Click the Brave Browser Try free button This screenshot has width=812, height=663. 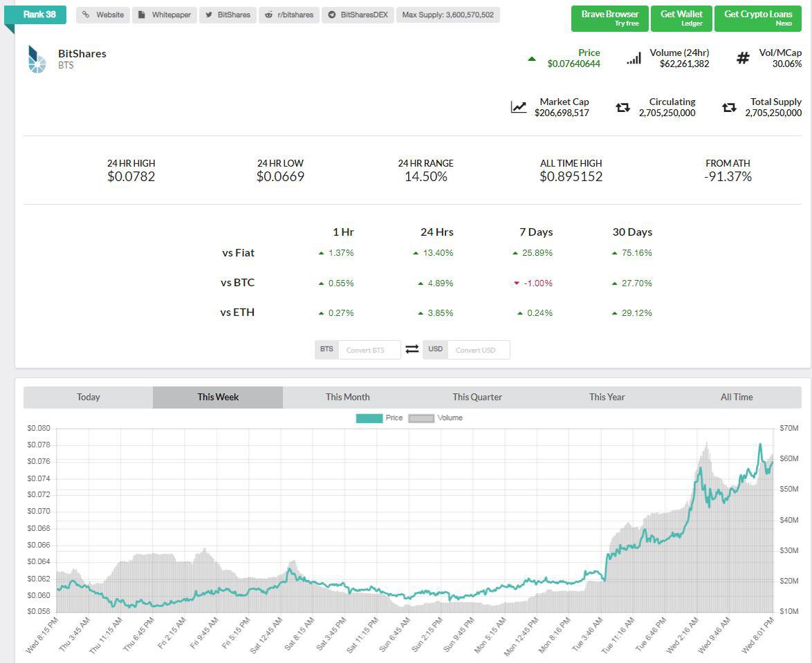pyautogui.click(x=609, y=19)
